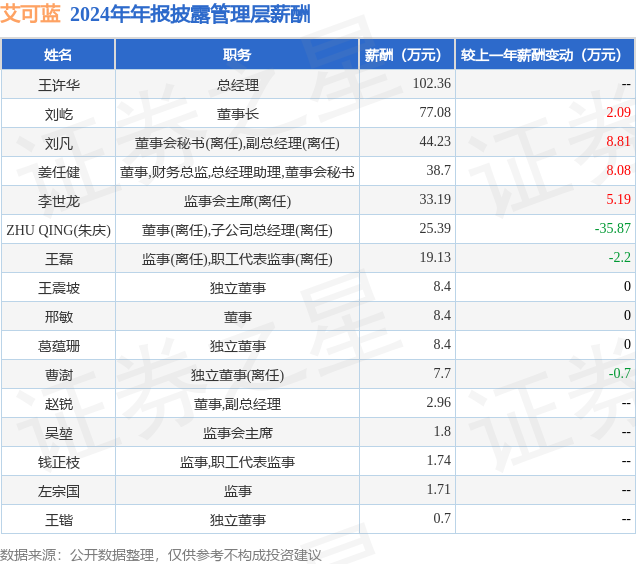
Task: Click the salary value 25.39
Action: click(435, 228)
